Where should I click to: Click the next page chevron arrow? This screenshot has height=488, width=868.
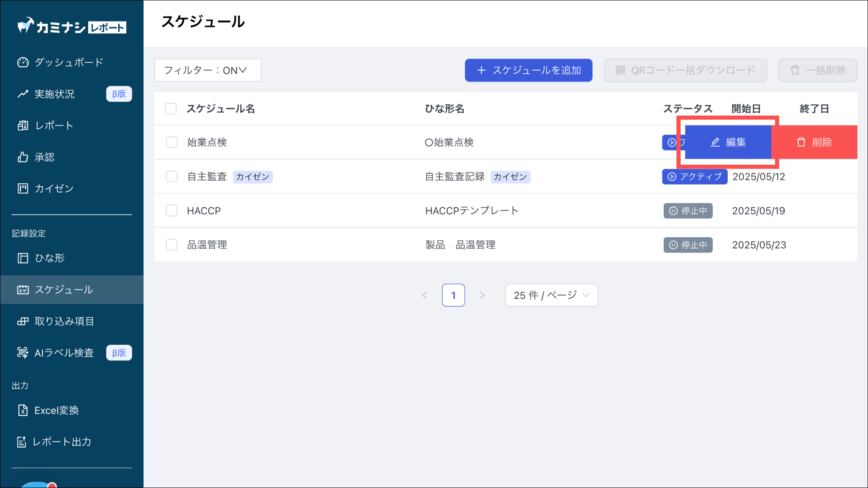point(482,295)
